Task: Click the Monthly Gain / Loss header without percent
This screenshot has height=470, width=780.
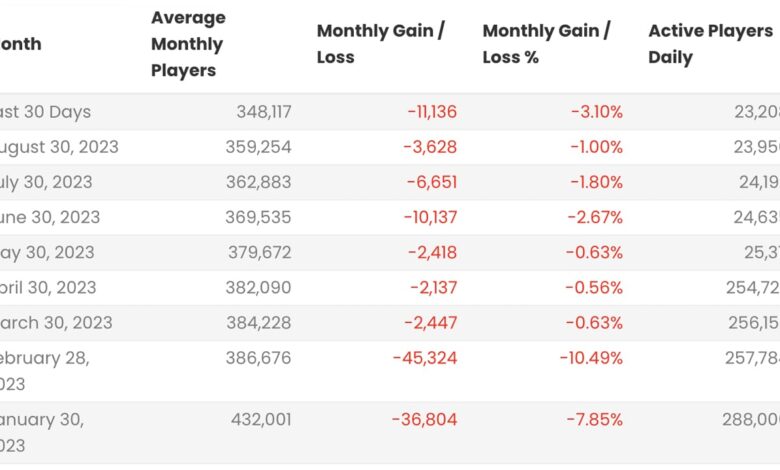Action: click(381, 44)
